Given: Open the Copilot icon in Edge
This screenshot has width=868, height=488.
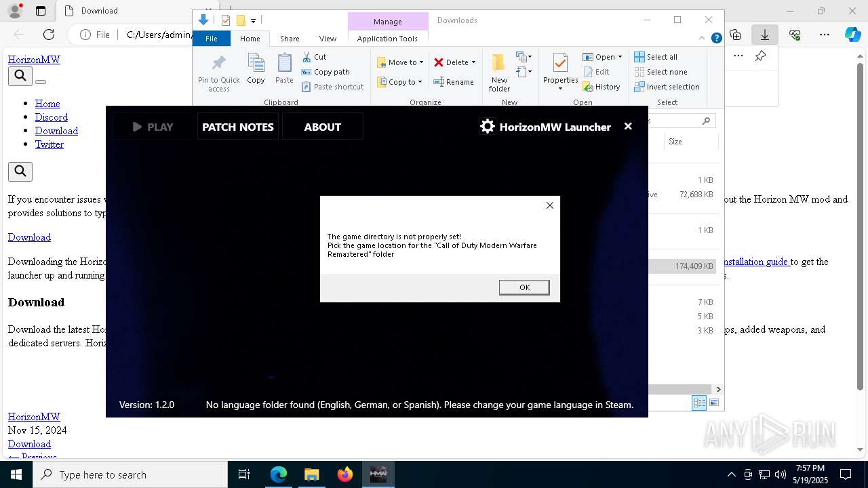Looking at the screenshot, I should 852,35.
